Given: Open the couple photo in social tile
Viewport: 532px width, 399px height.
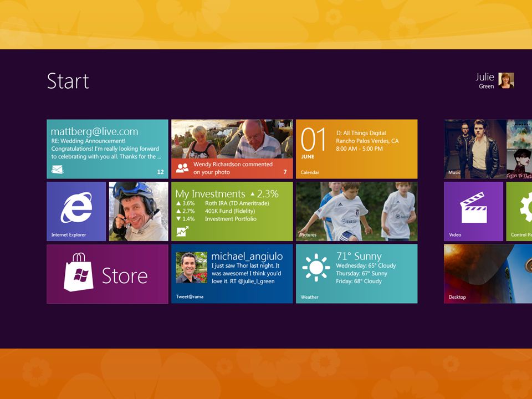Looking at the screenshot, I should (x=232, y=139).
